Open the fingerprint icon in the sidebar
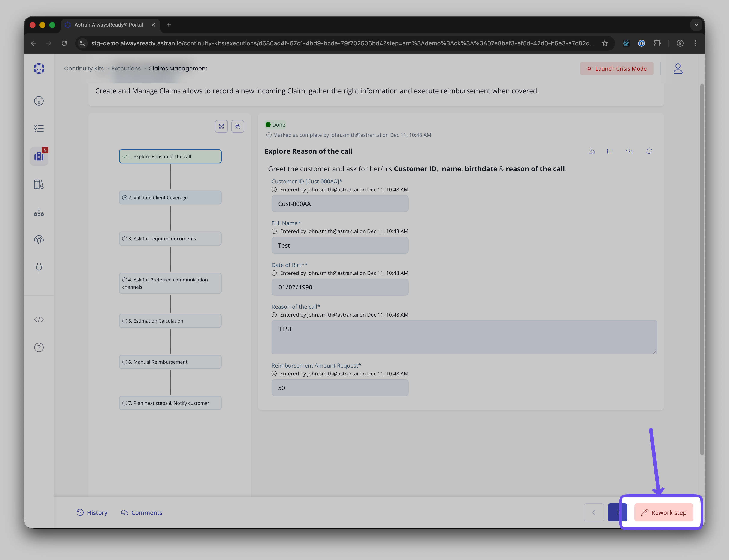 click(39, 240)
